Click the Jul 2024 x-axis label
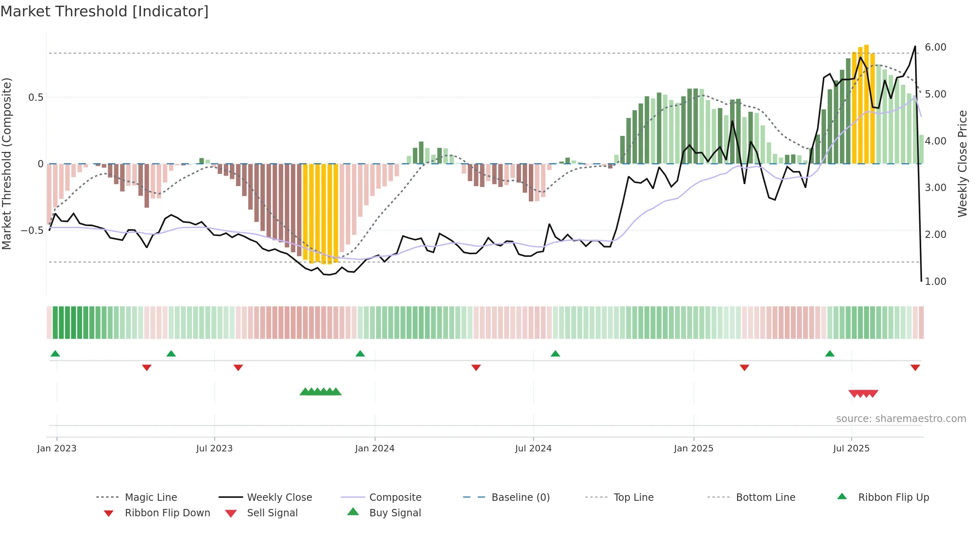 tap(533, 449)
